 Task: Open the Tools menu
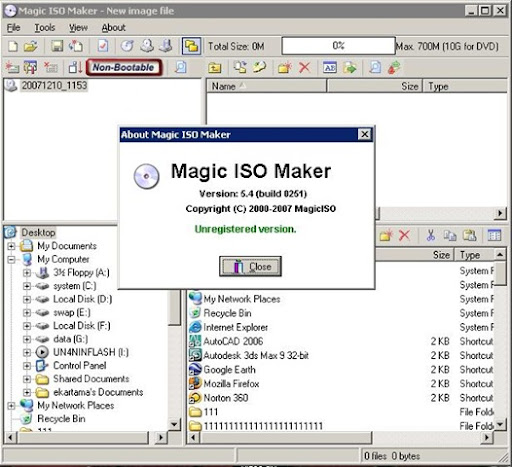click(45, 28)
